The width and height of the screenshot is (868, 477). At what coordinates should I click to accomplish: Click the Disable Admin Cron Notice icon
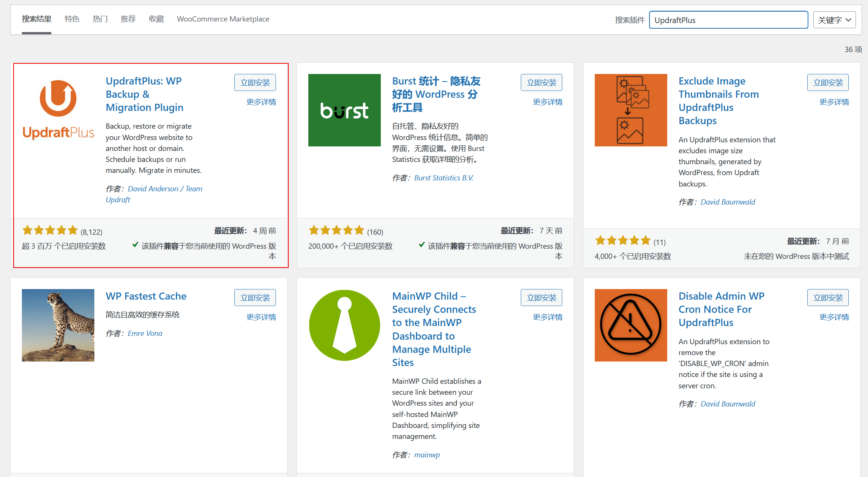[631, 325]
